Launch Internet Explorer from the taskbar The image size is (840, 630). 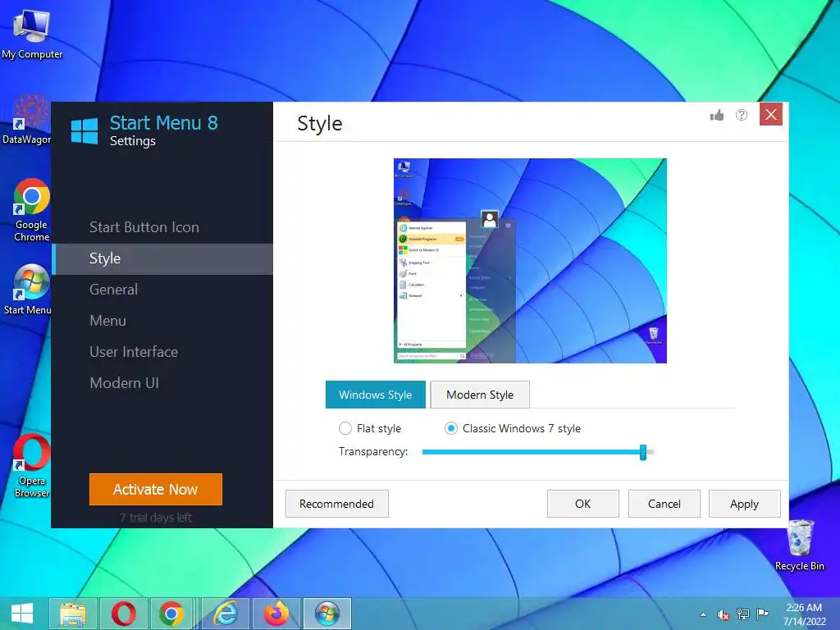(x=225, y=614)
